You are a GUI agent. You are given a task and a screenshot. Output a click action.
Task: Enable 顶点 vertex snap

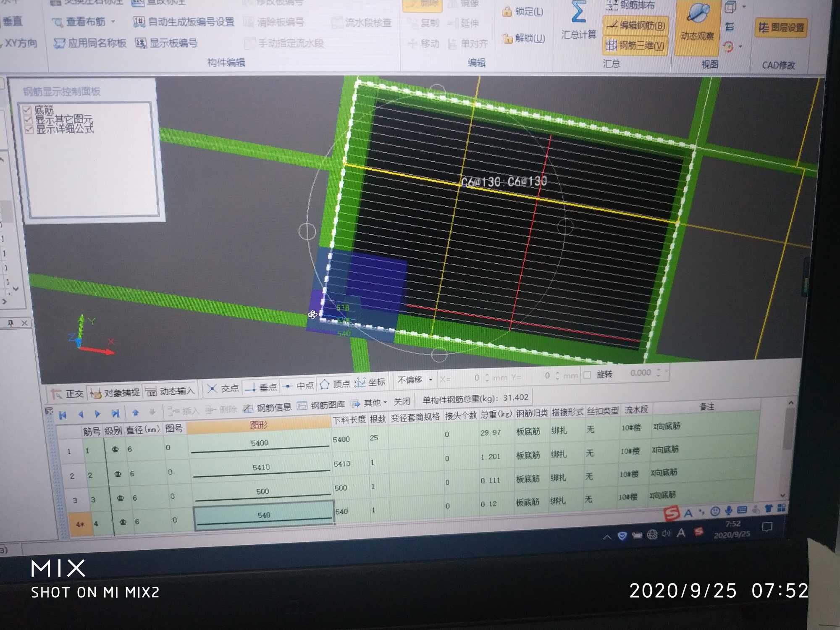point(335,384)
